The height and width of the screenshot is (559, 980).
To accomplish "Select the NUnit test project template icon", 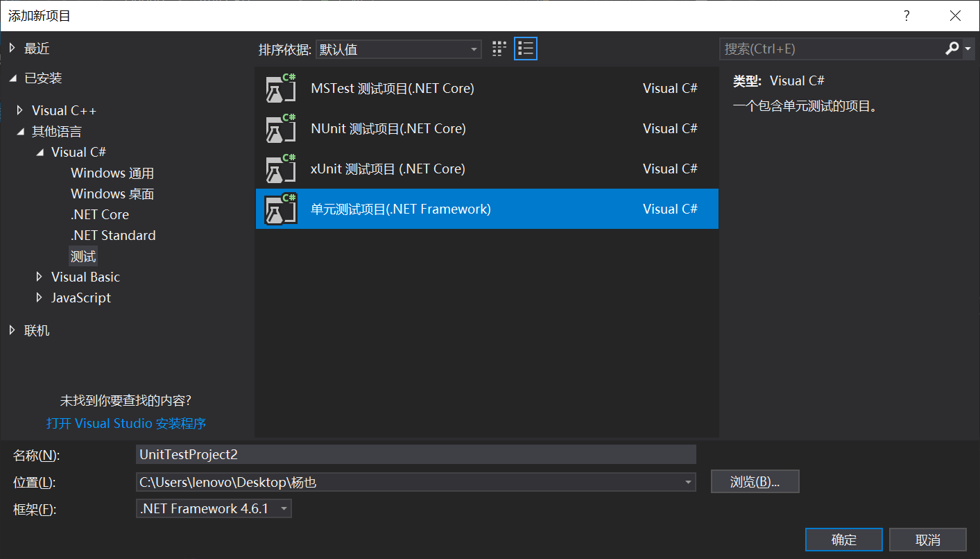I will click(281, 129).
